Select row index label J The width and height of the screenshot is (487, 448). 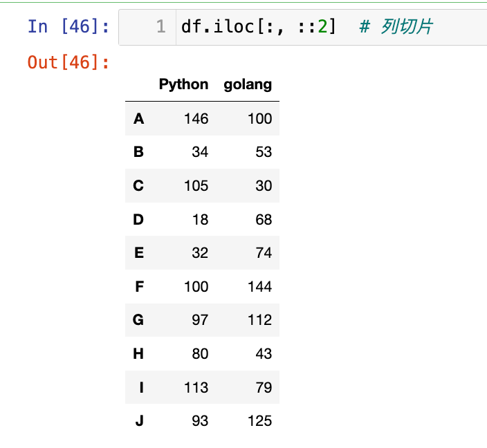139,421
